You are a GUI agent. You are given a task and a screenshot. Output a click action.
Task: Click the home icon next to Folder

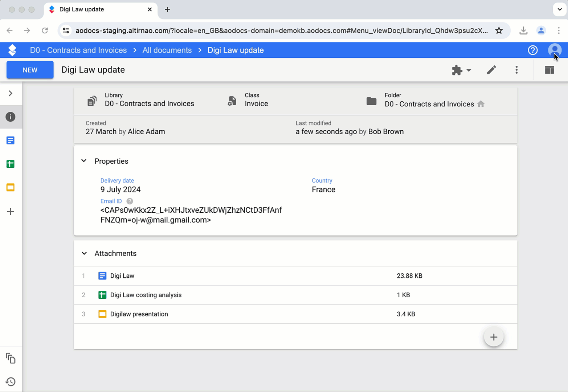coord(481,104)
